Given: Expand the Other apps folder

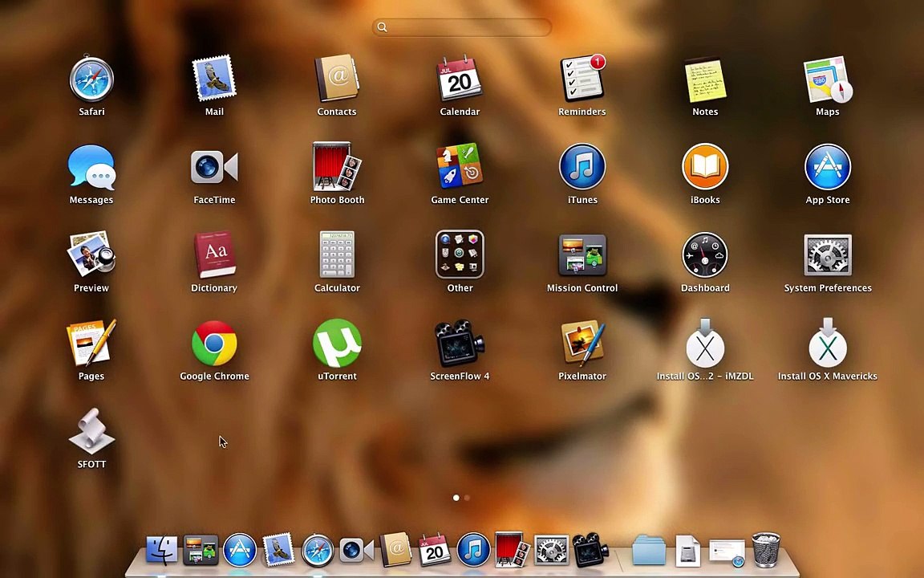Looking at the screenshot, I should 460,254.
